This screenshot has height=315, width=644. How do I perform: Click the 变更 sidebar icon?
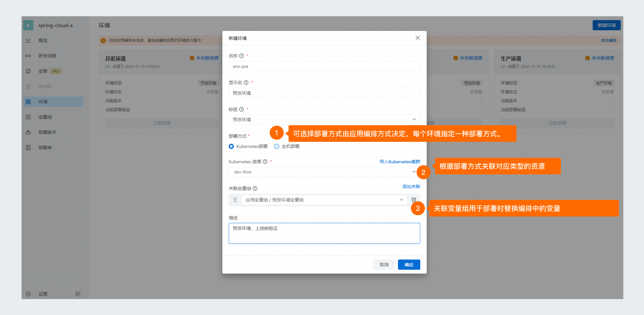28,71
